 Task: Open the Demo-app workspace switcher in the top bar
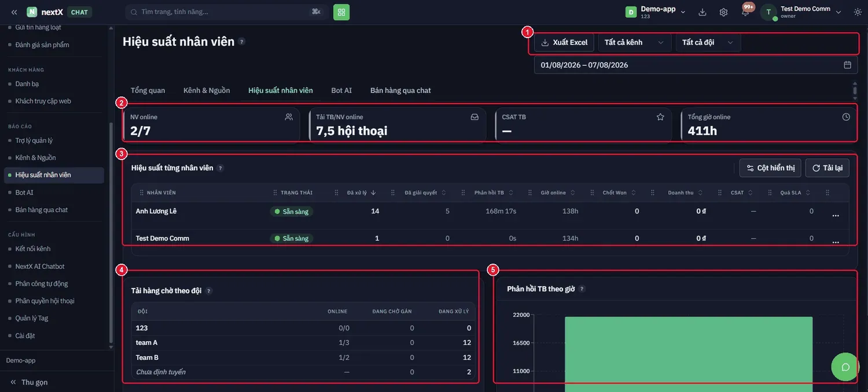pyautogui.click(x=656, y=12)
